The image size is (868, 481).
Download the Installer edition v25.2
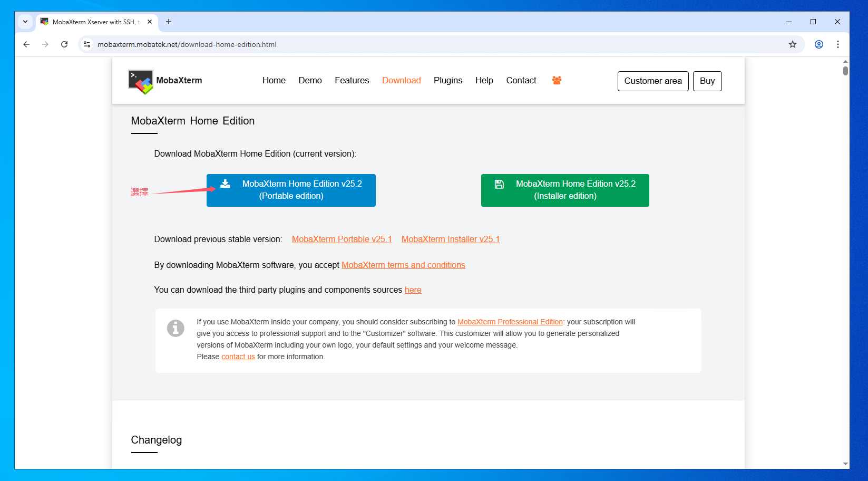tap(564, 190)
